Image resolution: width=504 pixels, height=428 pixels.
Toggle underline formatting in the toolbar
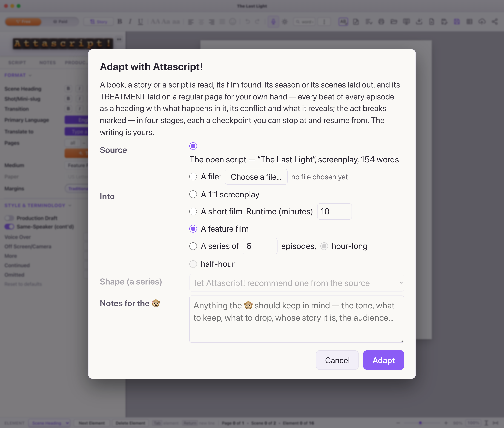pos(140,22)
